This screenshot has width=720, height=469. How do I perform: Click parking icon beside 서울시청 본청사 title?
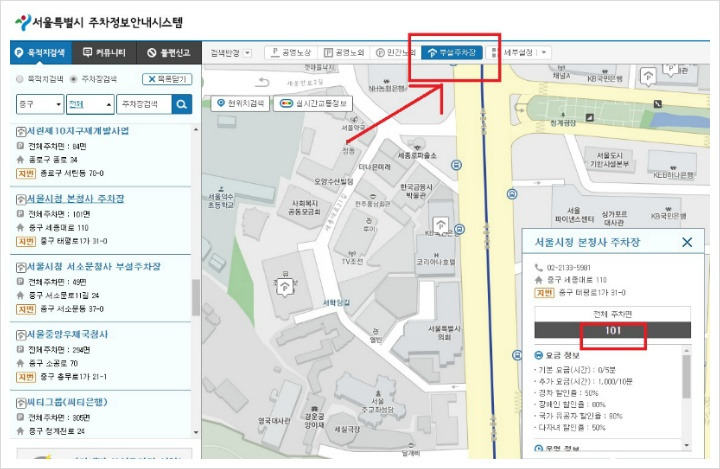coord(21,200)
